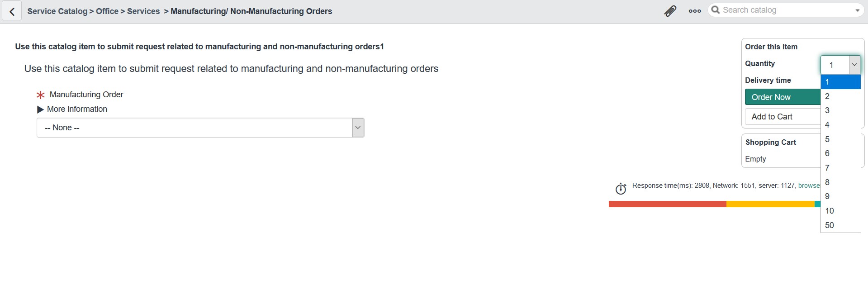Click the response time stopwatch icon

[621, 189]
